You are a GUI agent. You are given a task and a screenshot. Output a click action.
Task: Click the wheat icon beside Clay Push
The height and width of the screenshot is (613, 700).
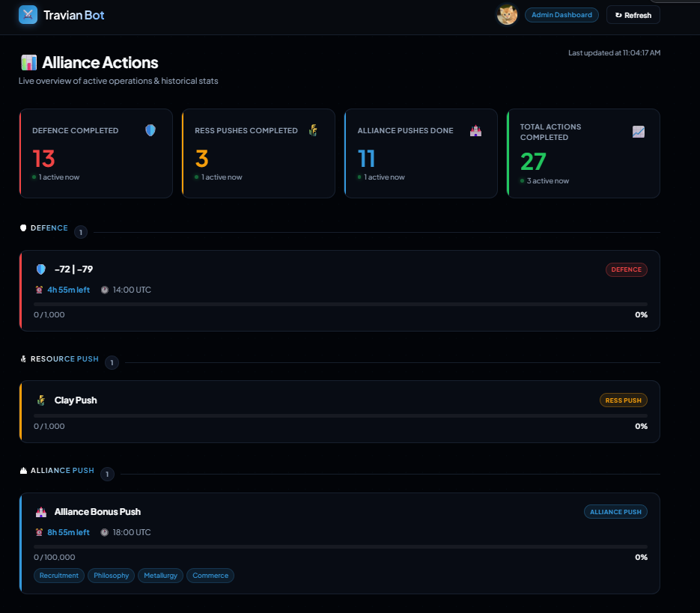point(41,400)
